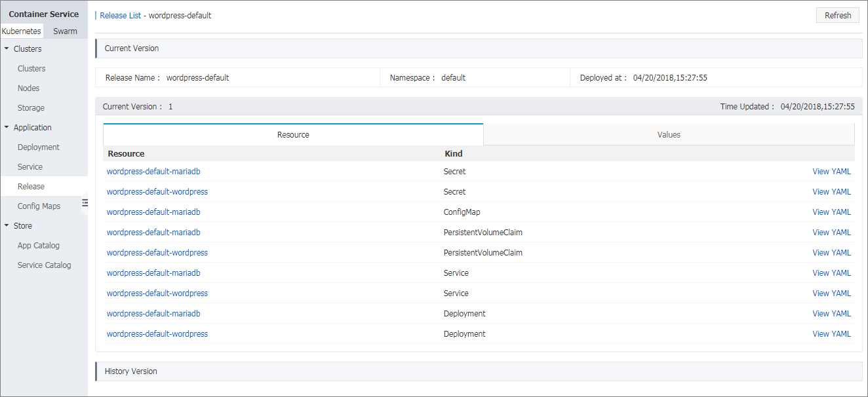
Task: Go back to Release List
Action: tap(120, 15)
